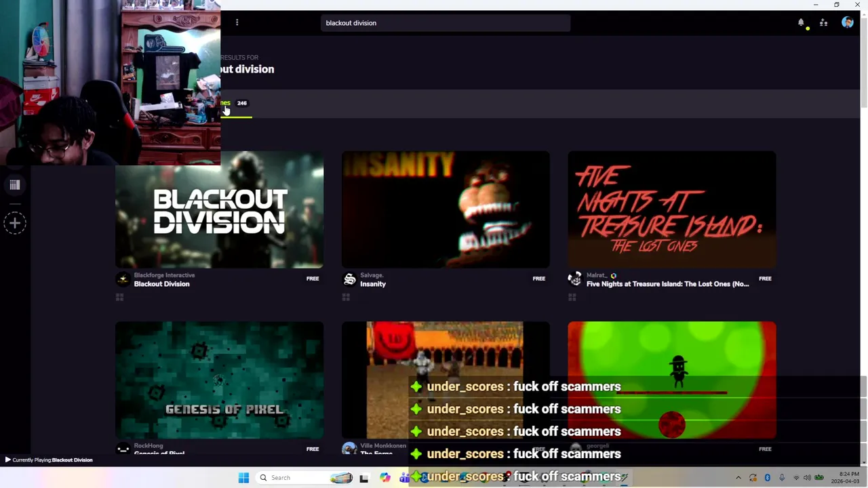Select the Games tab showing 246 results

235,103
